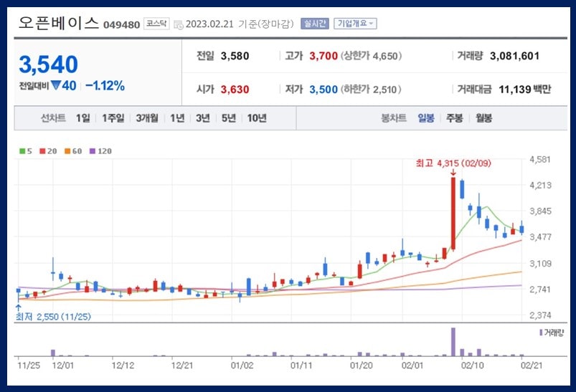Select the 3개월 line chart tab
576x392 pixels.
(147, 118)
